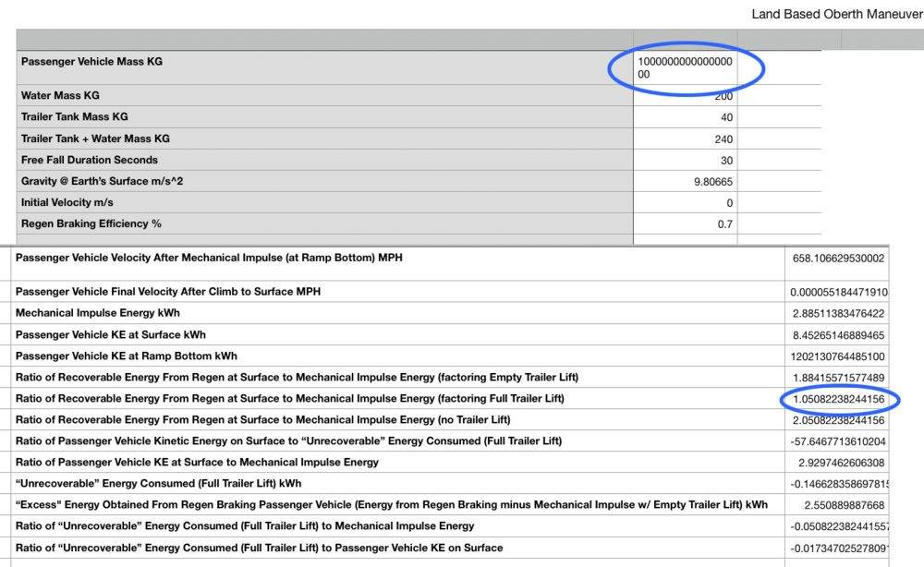Click the Final Velocity After Climb to Surface label

coord(168,291)
